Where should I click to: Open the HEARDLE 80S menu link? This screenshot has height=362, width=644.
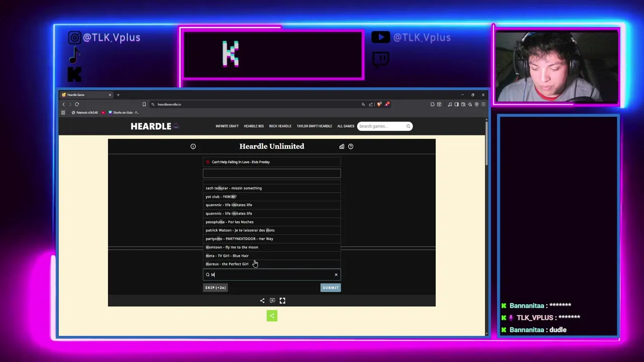coord(254,126)
